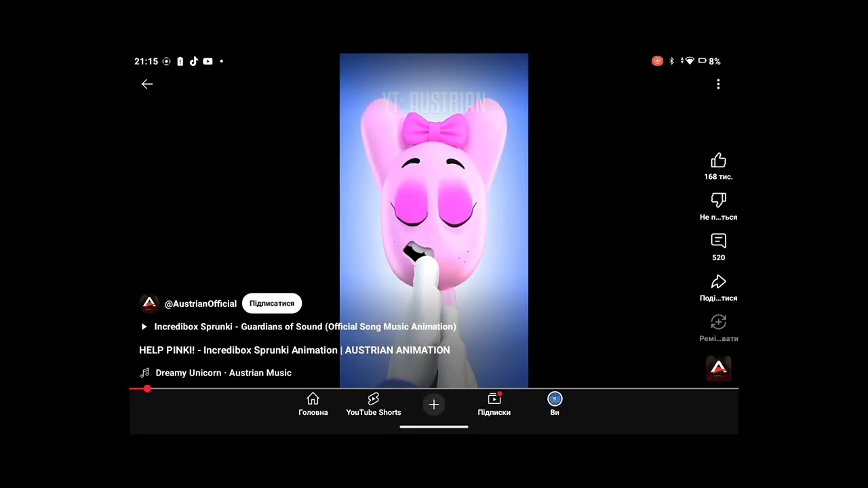Tap the 168 тис. likes count
The height and width of the screenshot is (488, 868).
coord(718,177)
